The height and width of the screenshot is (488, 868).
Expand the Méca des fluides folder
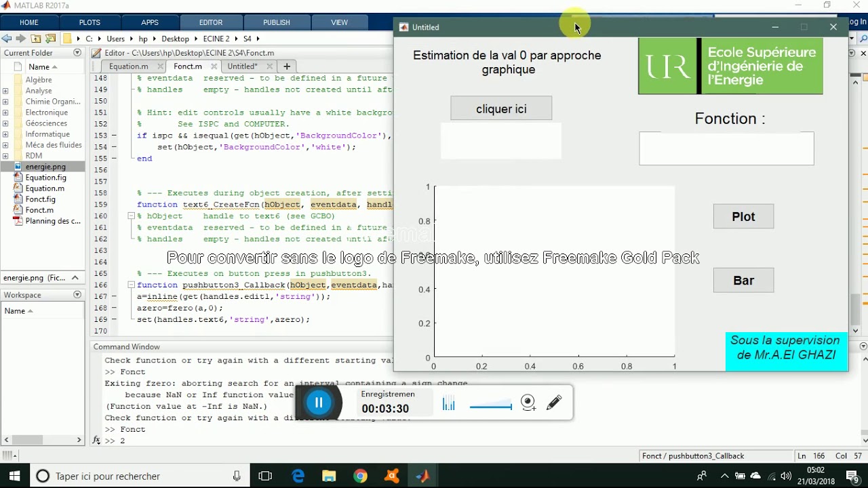[x=5, y=145]
